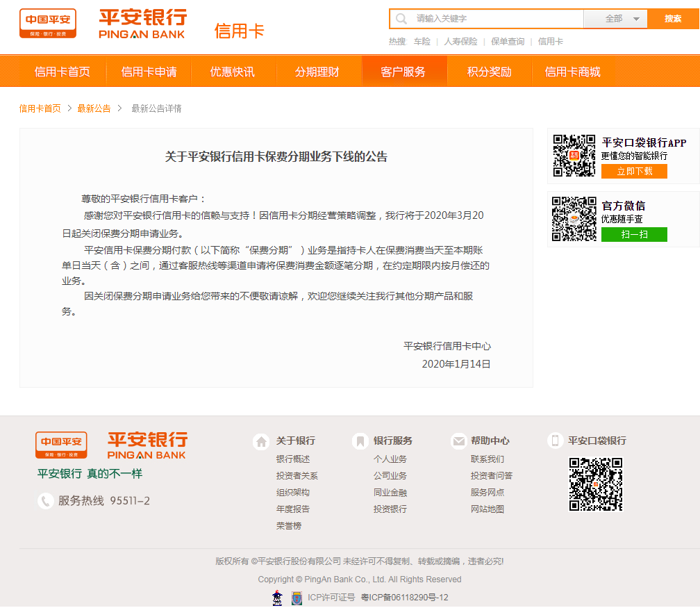This screenshot has height=608, width=700.
Task: Open the 服务网点 footer link
Action: click(x=487, y=492)
